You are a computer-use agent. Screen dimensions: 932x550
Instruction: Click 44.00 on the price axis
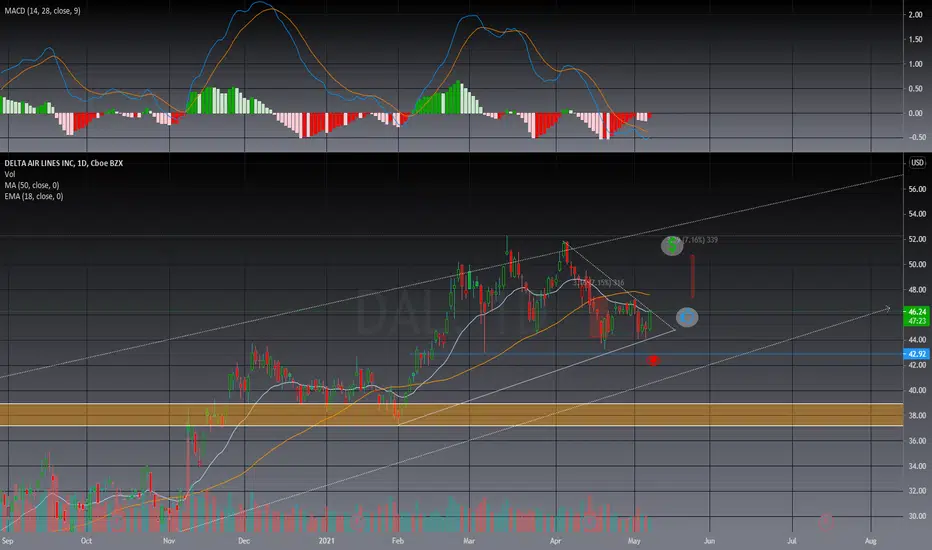pos(917,340)
